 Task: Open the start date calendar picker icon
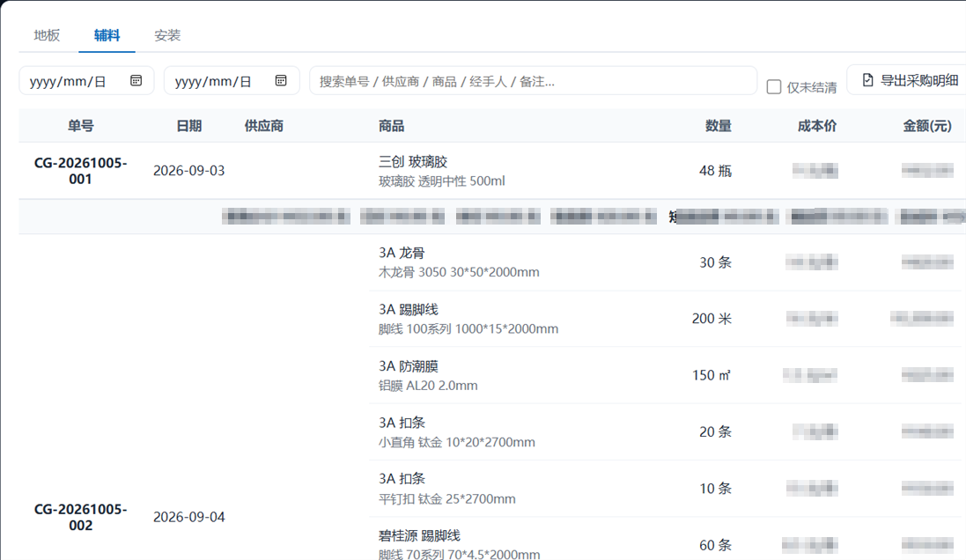pyautogui.click(x=136, y=81)
